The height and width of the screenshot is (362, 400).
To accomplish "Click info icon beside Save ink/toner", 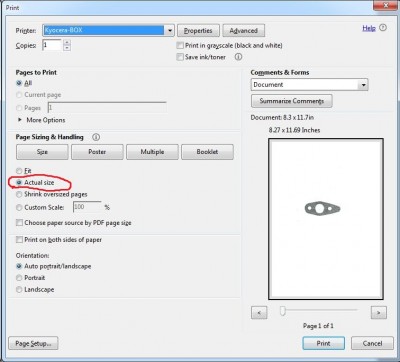I will pos(238,57).
